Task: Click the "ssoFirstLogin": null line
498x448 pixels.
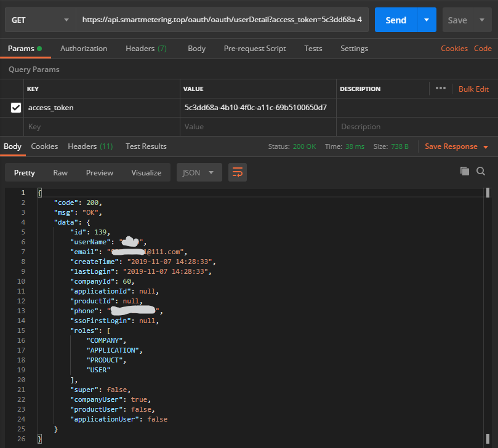Action: 114,321
